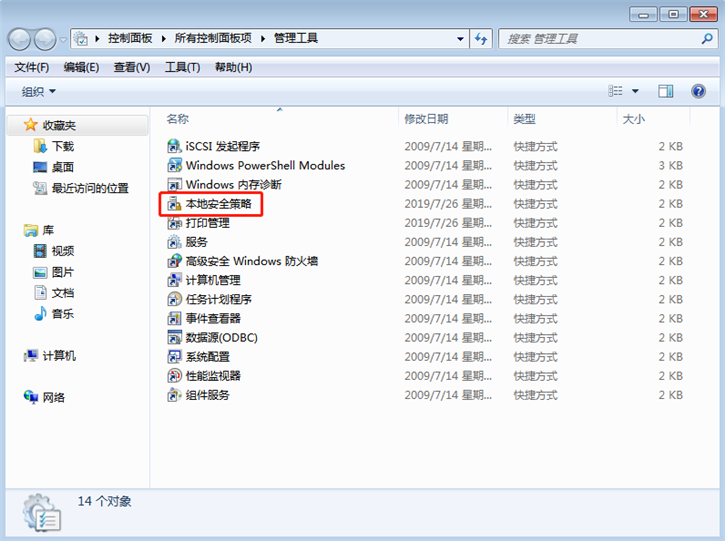Click the 高级安全 Windows 防火墙 icon
Image resolution: width=725 pixels, height=541 pixels.
pos(175,261)
